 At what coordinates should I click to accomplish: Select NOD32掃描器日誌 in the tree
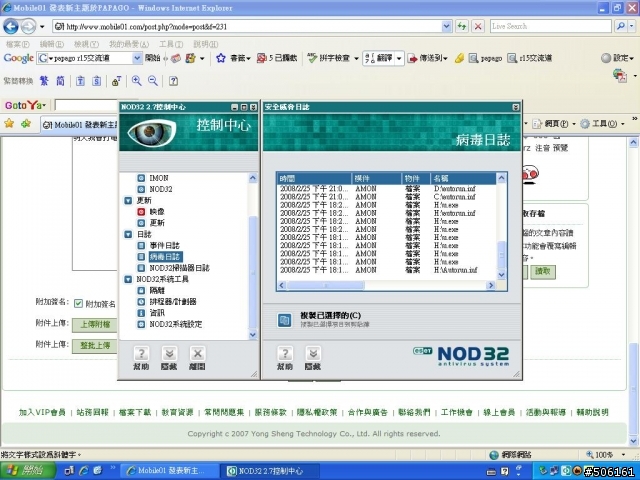(179, 268)
